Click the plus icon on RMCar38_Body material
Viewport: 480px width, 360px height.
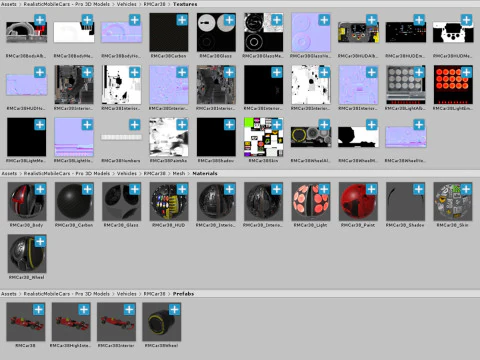pos(40,189)
